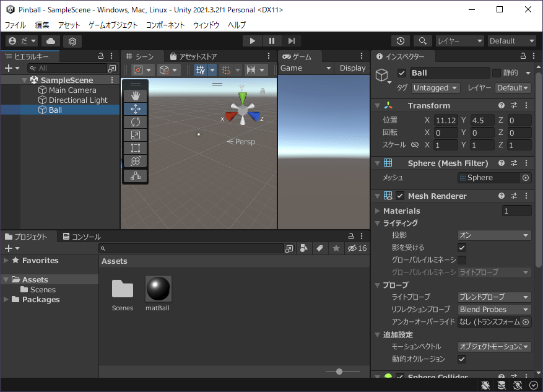543x392 pixels.
Task: Open the 編集 menu
Action: click(42, 25)
